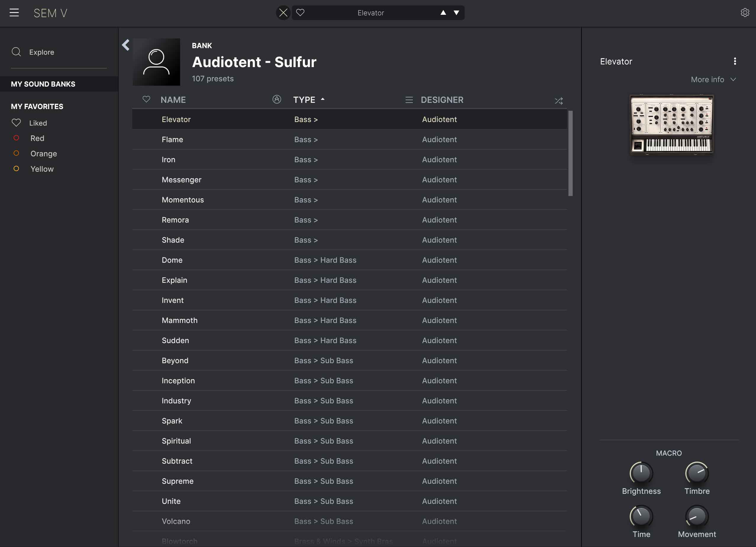Toggle the Red favorites color tag
756x547 pixels.
coord(16,138)
